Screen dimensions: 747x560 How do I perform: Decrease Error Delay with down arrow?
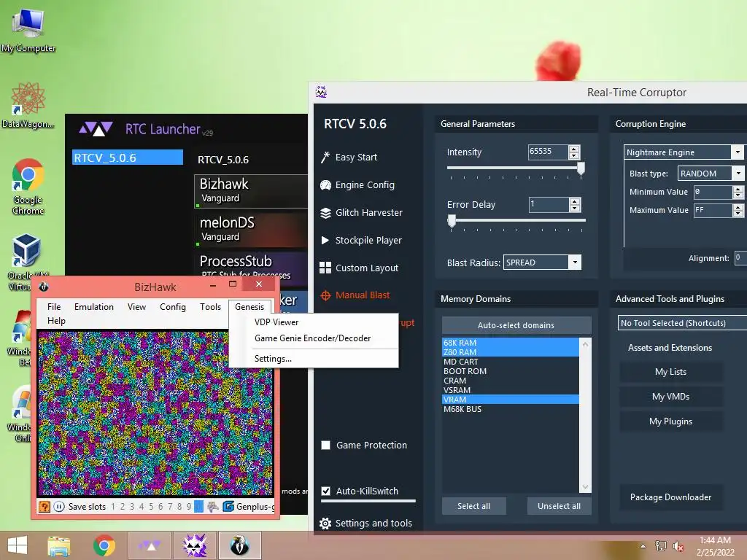(575, 208)
